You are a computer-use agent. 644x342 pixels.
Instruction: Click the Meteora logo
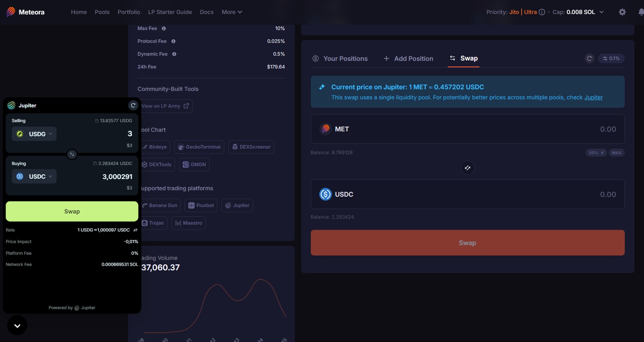(26, 12)
